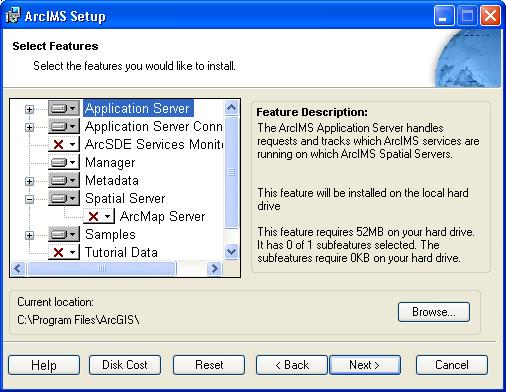Select the Metadata feature label
This screenshot has height=392, width=506.
[x=112, y=180]
